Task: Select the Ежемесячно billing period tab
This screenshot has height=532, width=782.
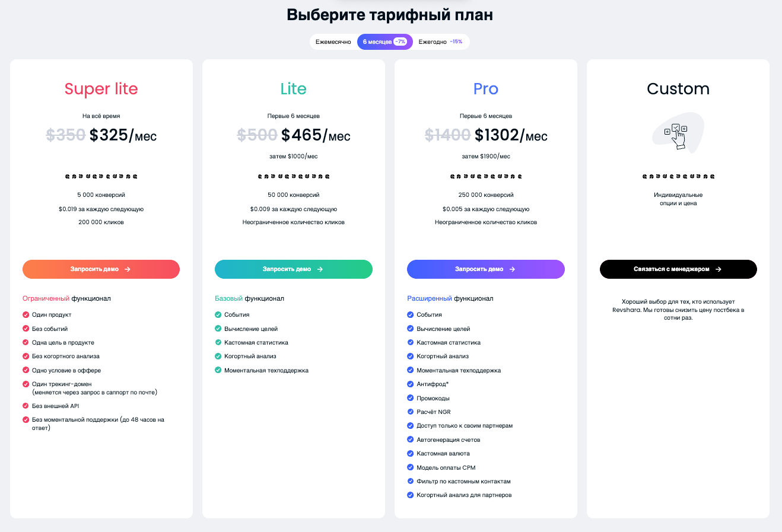Action: pyautogui.click(x=333, y=42)
